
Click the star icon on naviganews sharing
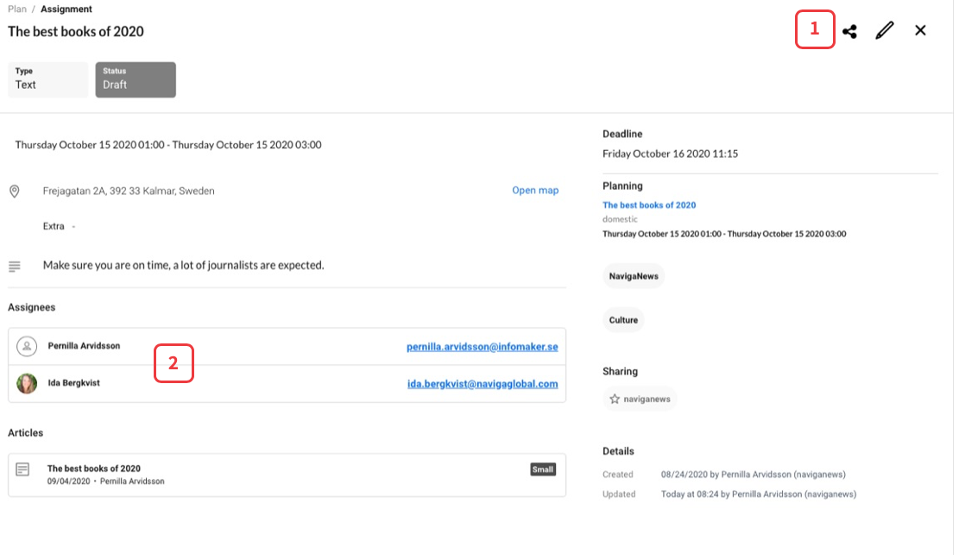615,400
